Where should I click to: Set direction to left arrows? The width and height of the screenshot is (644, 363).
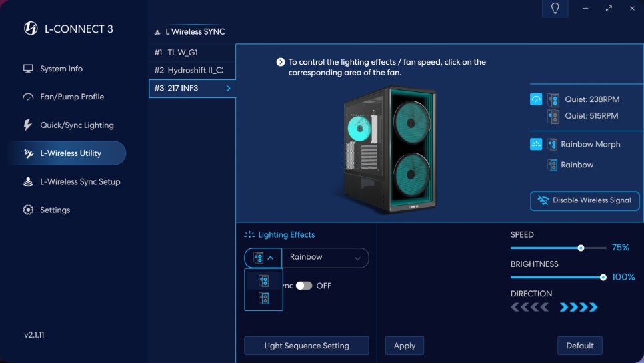pyautogui.click(x=529, y=307)
